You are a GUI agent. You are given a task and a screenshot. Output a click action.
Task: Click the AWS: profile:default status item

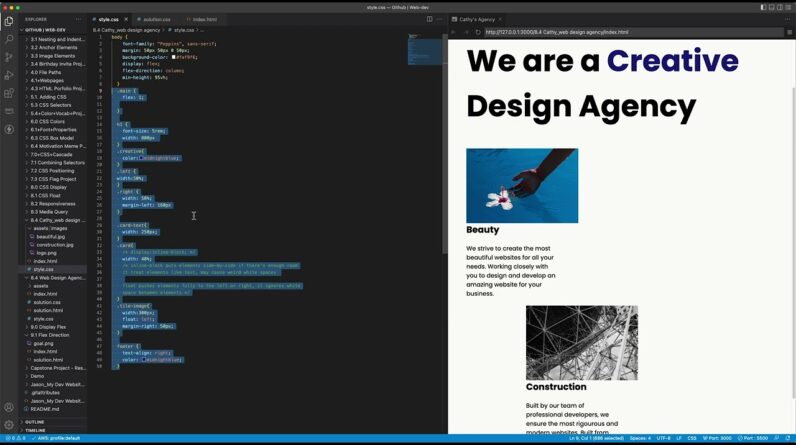pos(55,438)
